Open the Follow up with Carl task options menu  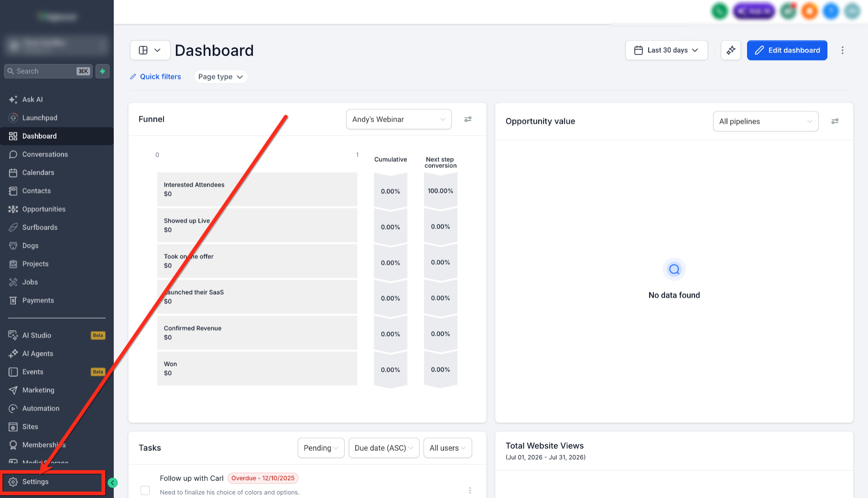470,490
